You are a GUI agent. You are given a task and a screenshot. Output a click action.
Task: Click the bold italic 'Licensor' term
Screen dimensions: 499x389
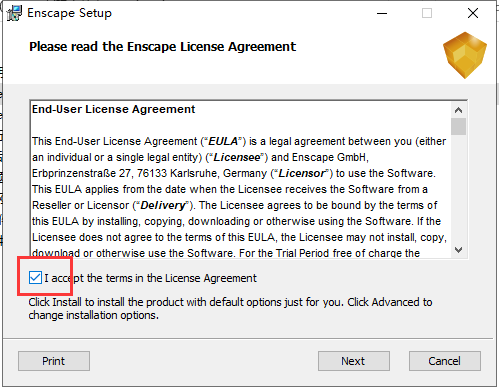[302, 174]
